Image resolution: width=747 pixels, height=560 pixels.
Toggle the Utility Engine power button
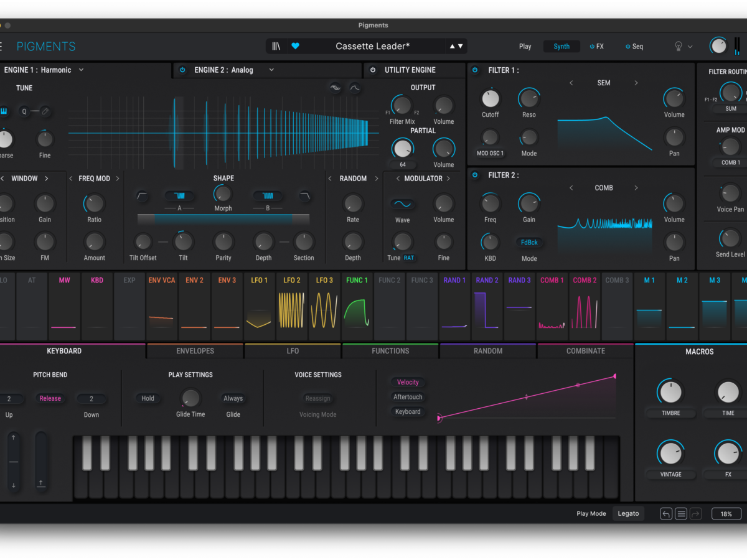click(373, 70)
